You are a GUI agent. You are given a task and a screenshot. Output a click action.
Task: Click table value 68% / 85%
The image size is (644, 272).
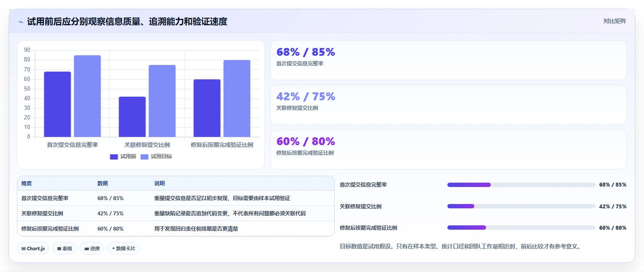point(111,198)
